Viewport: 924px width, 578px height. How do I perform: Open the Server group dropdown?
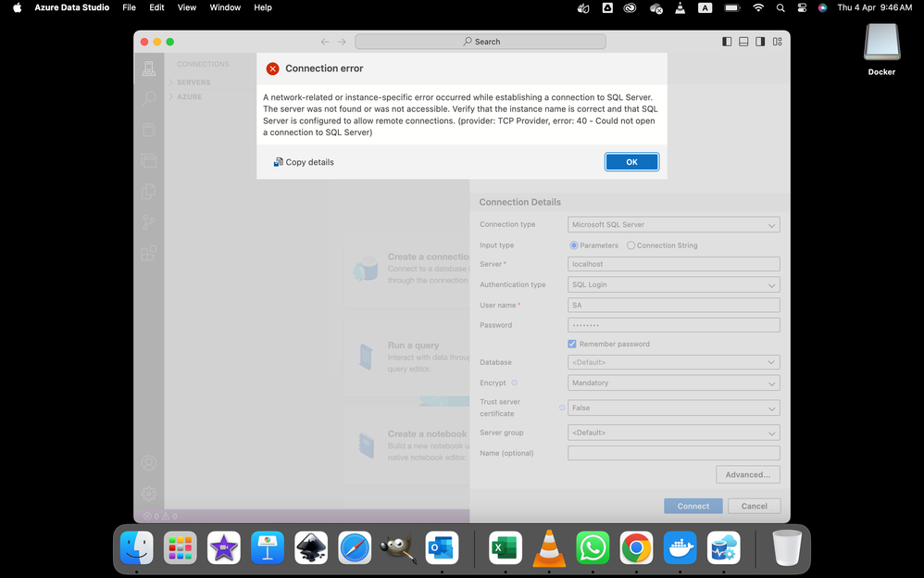[673, 433]
